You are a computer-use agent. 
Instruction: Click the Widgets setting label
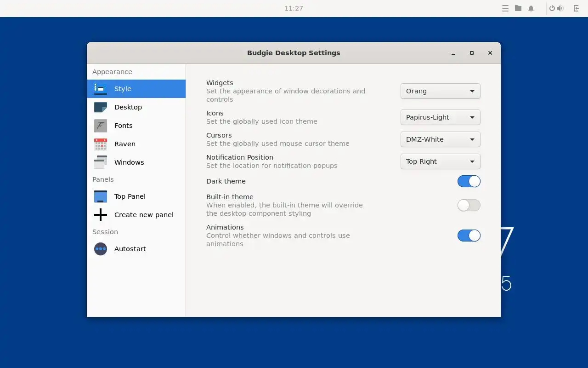220,83
